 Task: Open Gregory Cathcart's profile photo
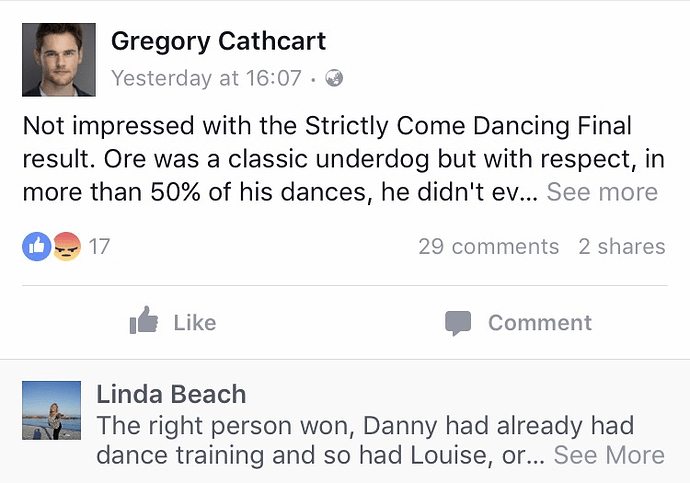59,59
